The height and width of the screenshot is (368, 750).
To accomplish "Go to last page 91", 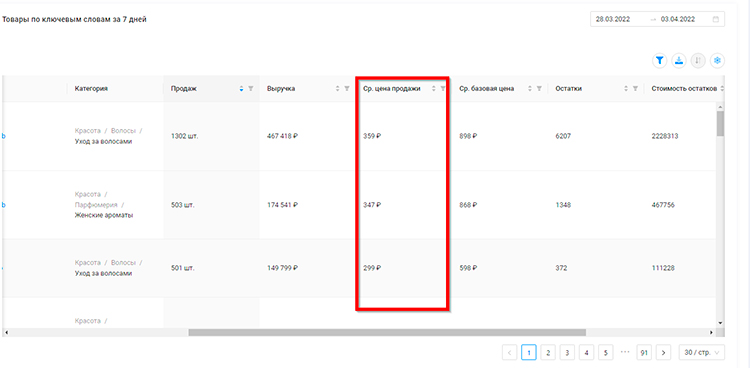I will [x=644, y=353].
